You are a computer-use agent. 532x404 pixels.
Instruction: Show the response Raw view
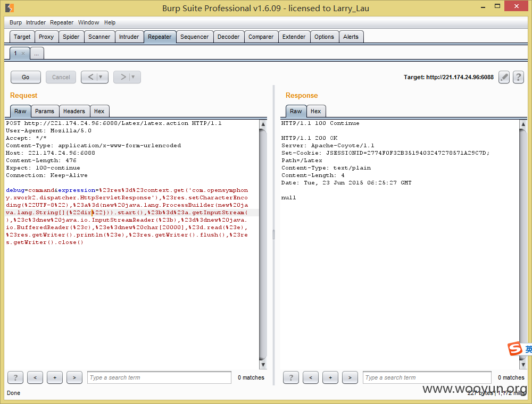click(x=296, y=111)
